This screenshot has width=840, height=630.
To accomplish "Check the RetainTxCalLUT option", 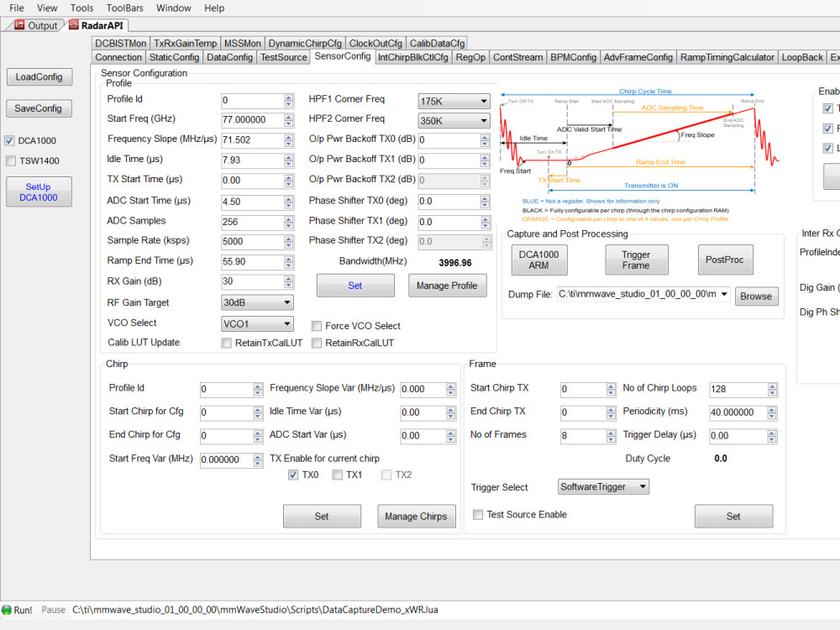I will click(x=226, y=343).
